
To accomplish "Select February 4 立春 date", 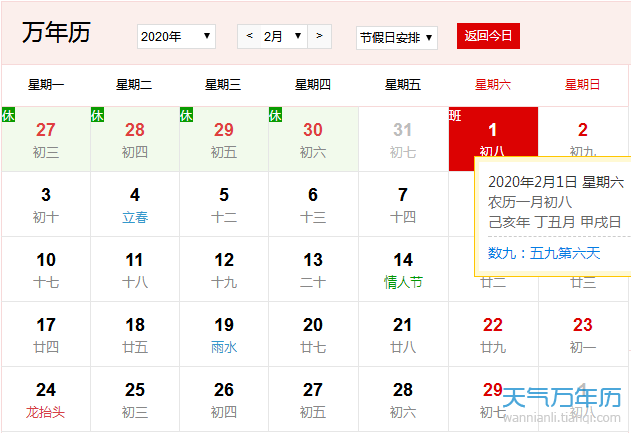I will (135, 204).
